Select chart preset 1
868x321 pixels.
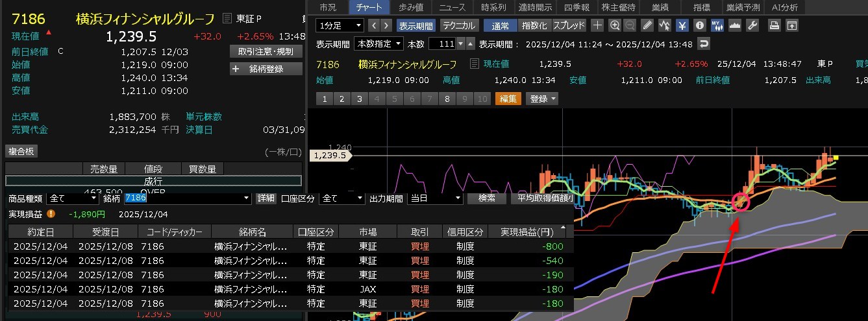pyautogui.click(x=324, y=99)
